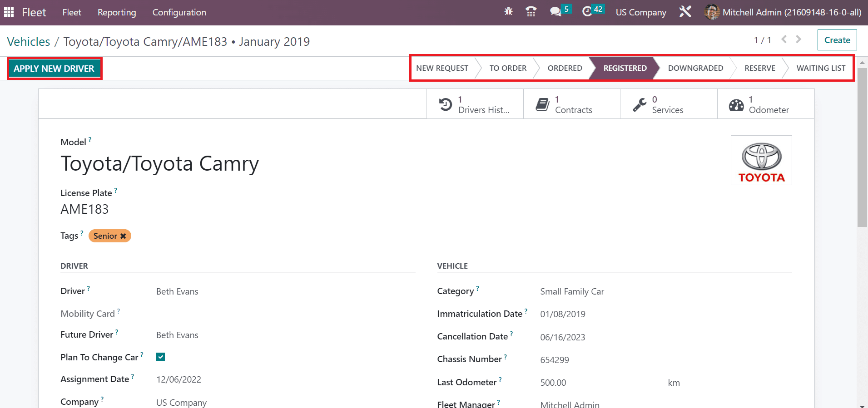Show Plan To Change Car help icon
Image resolution: width=868 pixels, height=408 pixels.
coord(142,355)
